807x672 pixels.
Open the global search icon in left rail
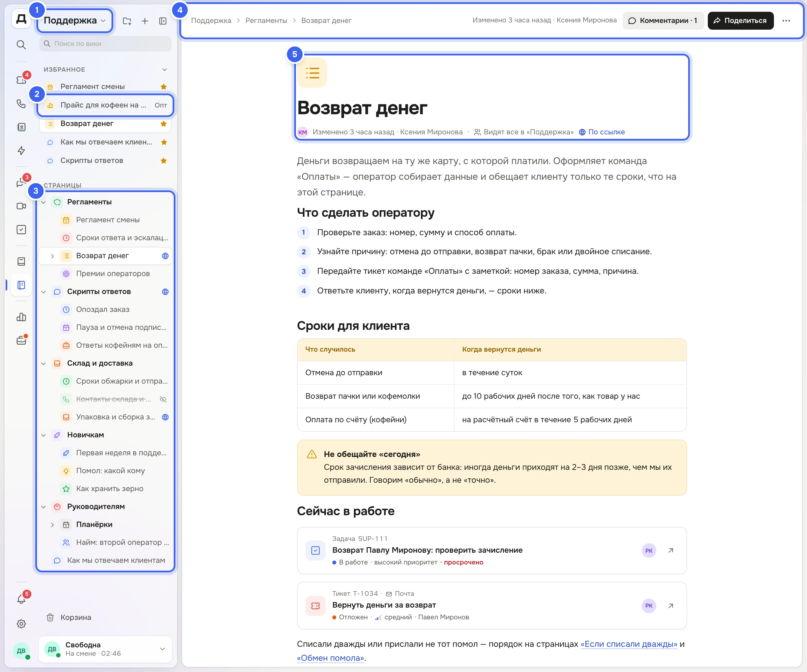[21, 45]
